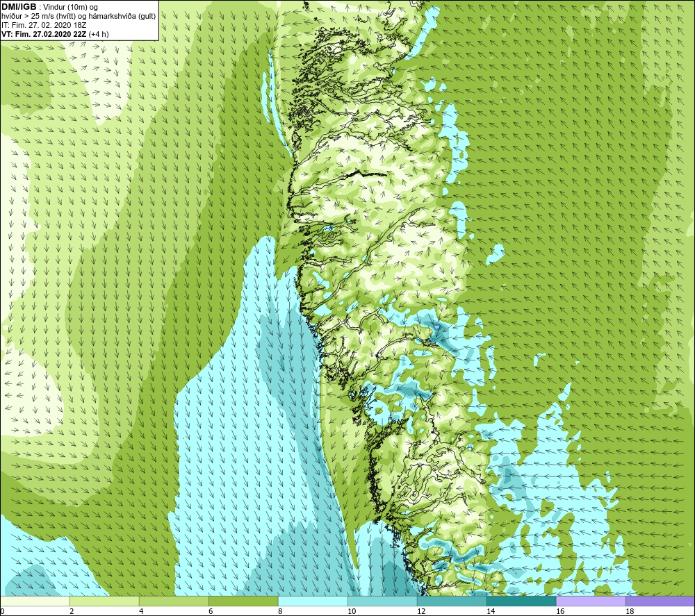Click the 0–2 m/s palest legend swatch
This screenshot has width=695, height=616.
[x=35, y=601]
